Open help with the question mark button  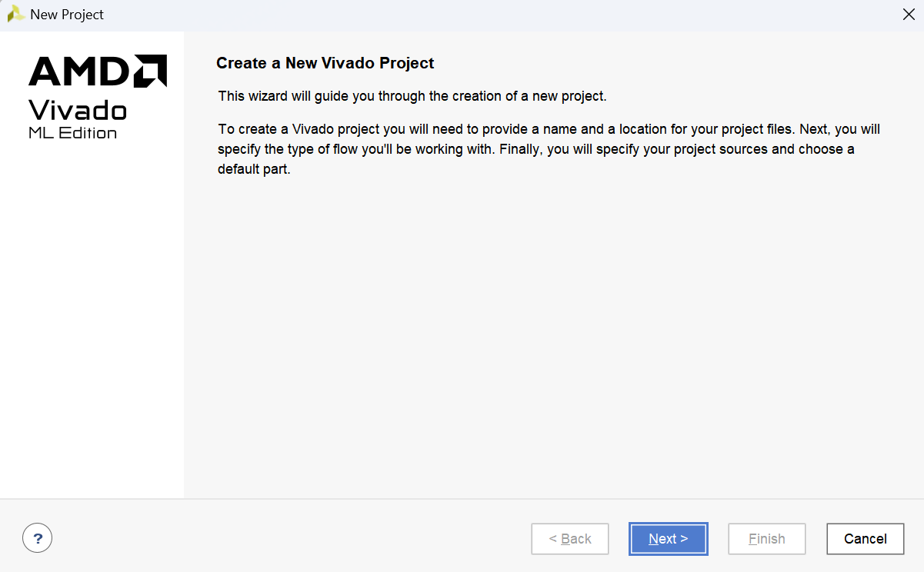[38, 538]
